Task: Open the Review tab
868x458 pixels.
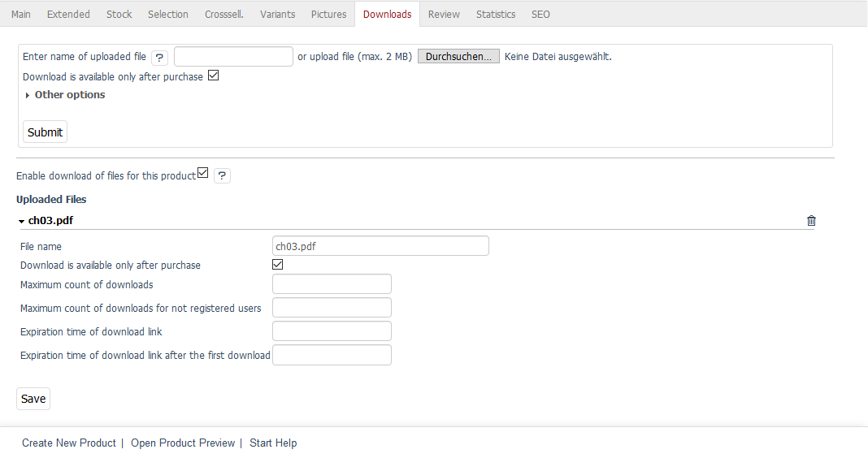Action: tap(444, 14)
